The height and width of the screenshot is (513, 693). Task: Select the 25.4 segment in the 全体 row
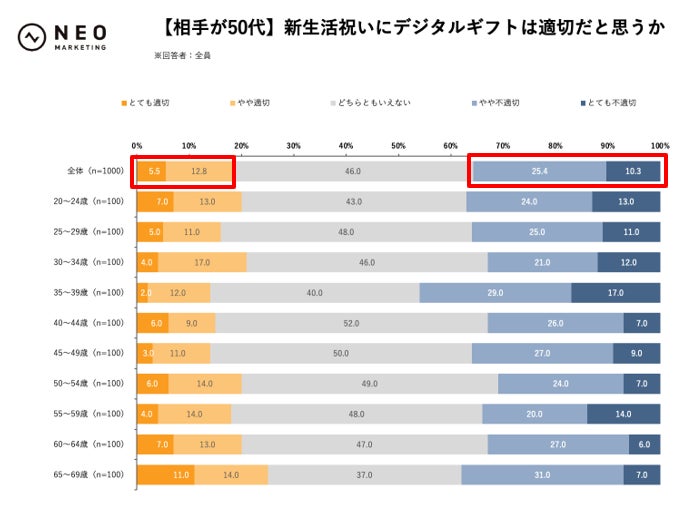[x=539, y=171]
